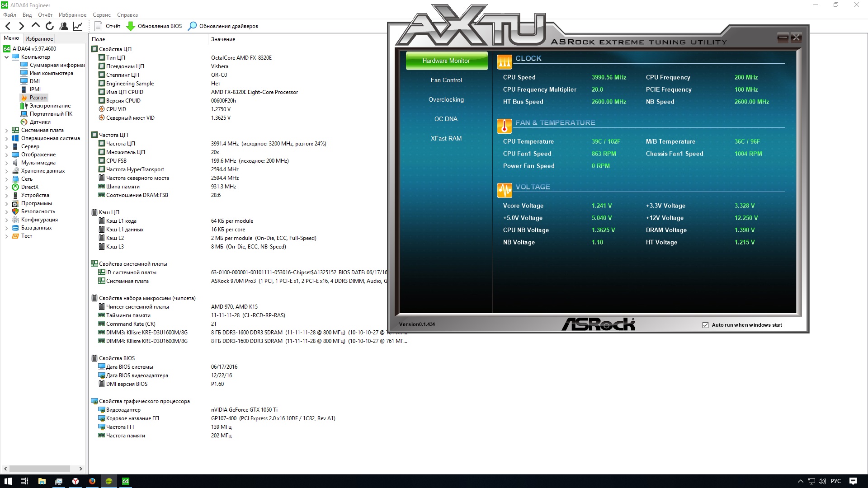Select DMI tree item
Image resolution: width=868 pixels, height=488 pixels.
pyautogui.click(x=30, y=81)
